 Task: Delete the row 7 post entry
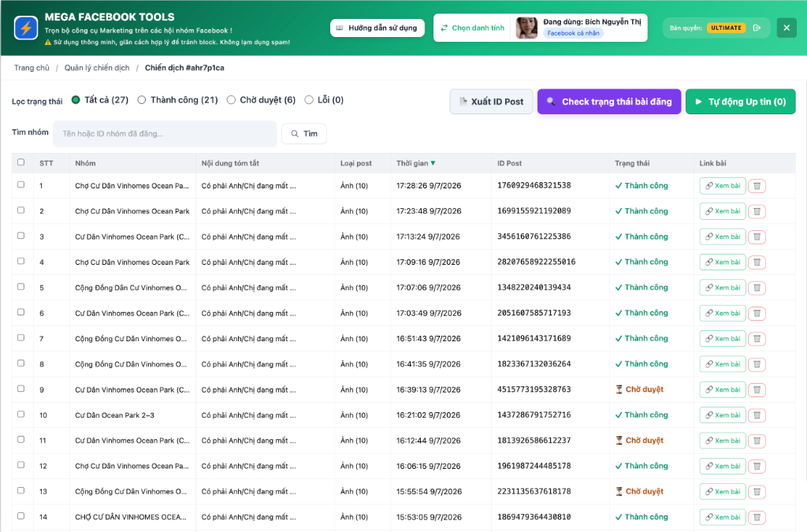(757, 339)
